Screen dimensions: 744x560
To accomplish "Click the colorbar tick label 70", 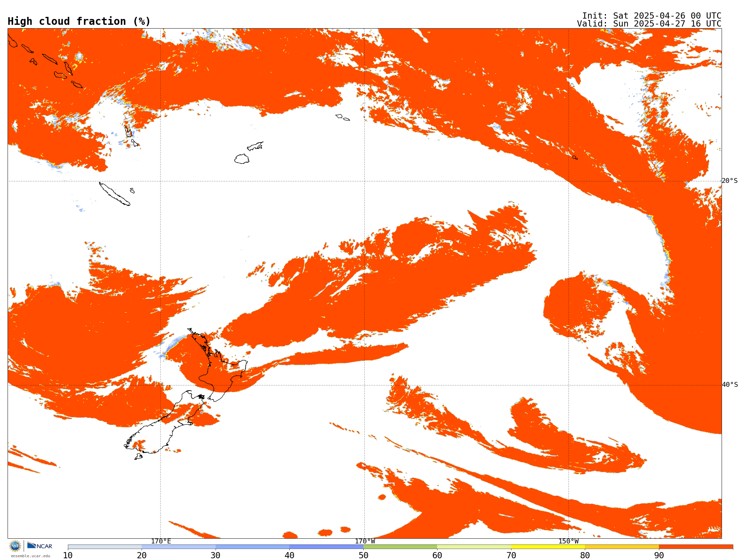I will click(x=511, y=556).
